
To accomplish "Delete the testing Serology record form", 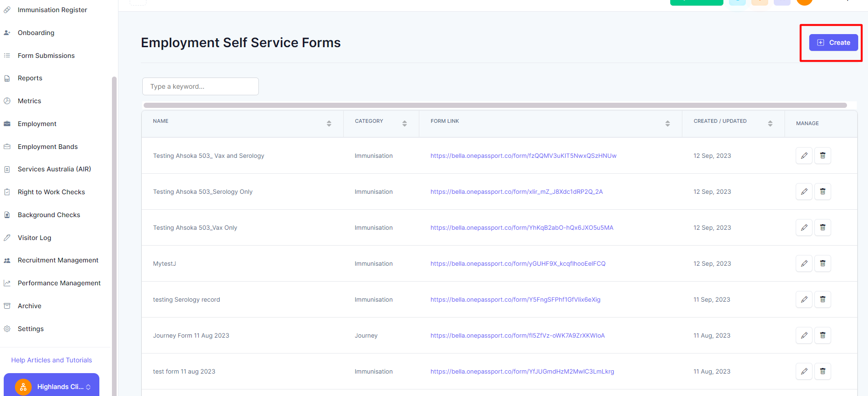I will [x=823, y=299].
